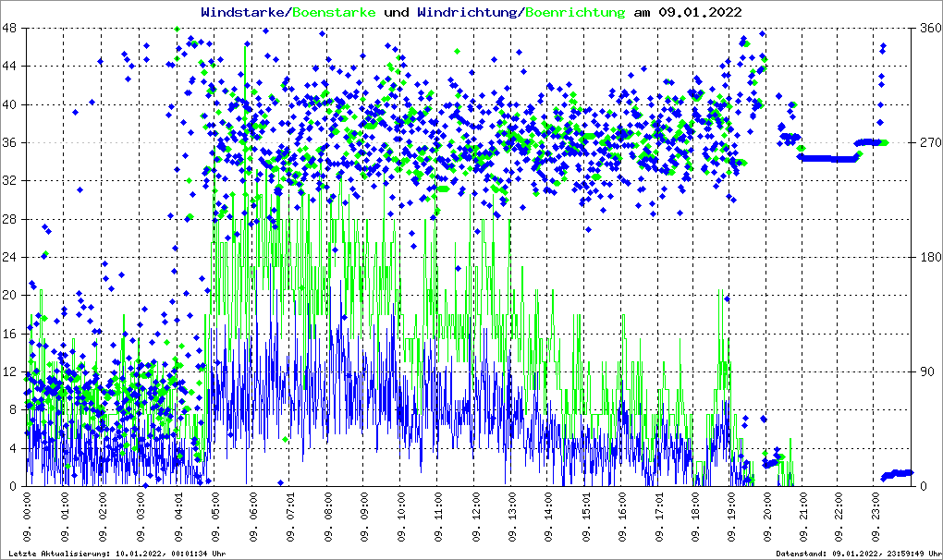
Task: Click the "Datenstand" timestamp footer text
Action: pos(858,554)
